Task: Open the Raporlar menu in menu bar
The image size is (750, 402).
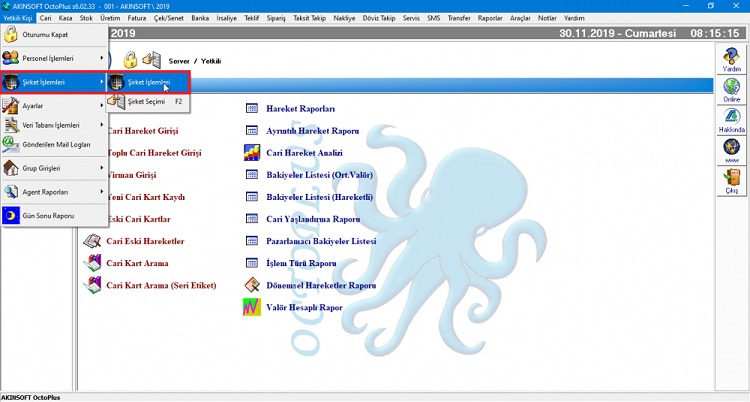Action: click(490, 18)
